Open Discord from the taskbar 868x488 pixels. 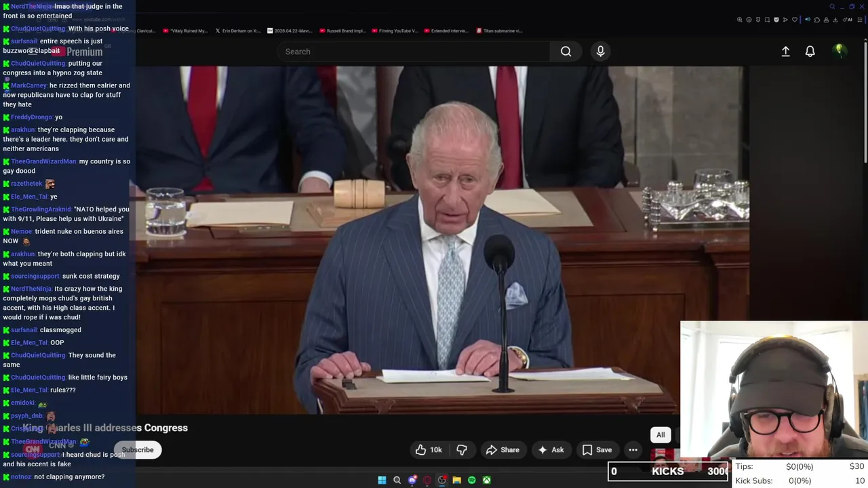click(412, 480)
